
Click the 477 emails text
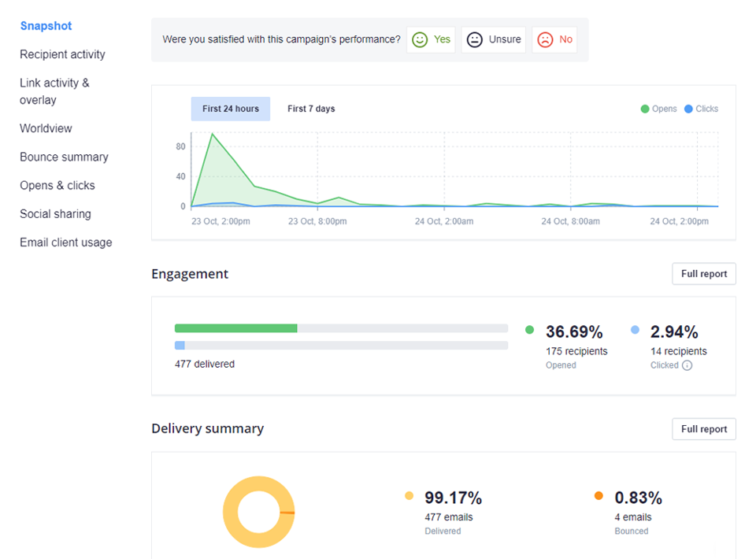point(449,517)
